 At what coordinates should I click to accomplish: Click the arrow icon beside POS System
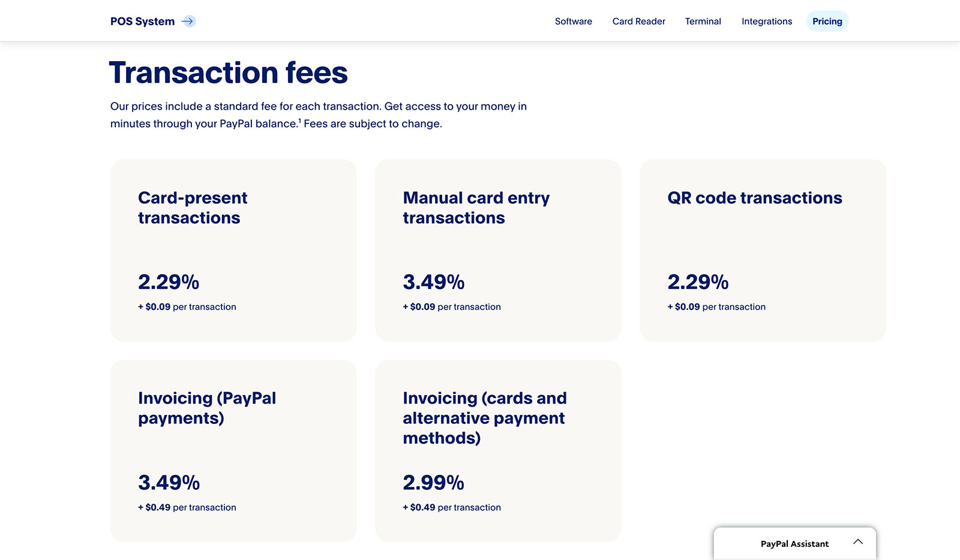(x=188, y=20)
